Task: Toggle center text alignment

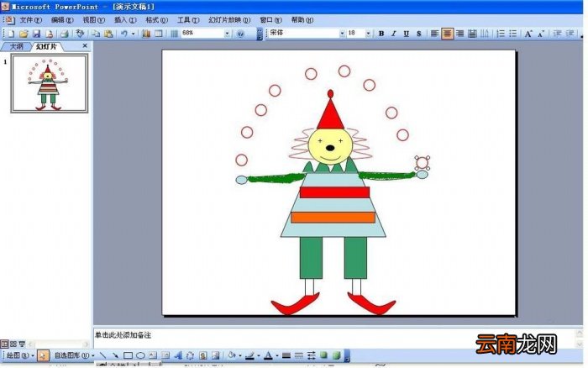Action: (447, 34)
